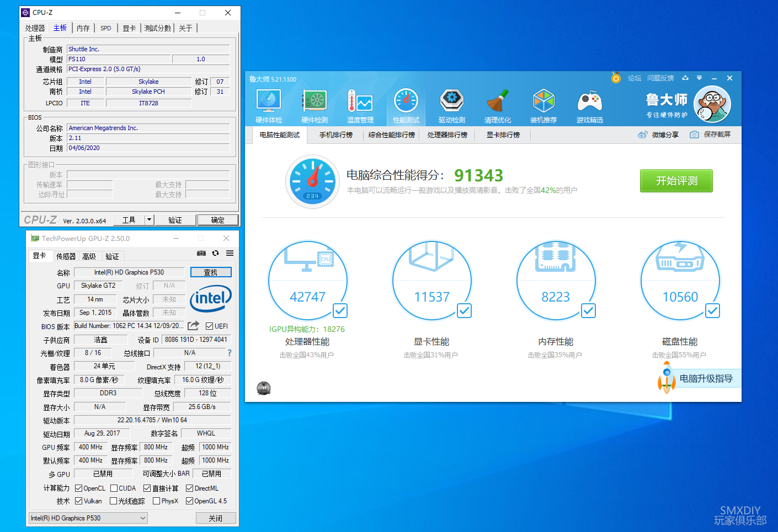778x532 pixels.
Task: Click the Ludashi skin icon in title bar
Action: tap(685, 78)
